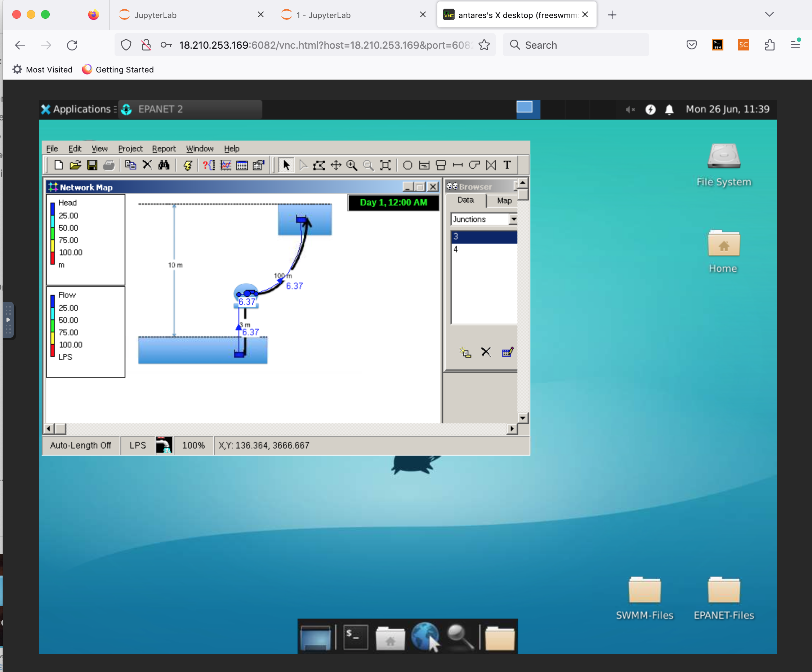Viewport: 812px width, 672px height.
Task: Select the Add Valve bowtie tool
Action: pyautogui.click(x=491, y=165)
